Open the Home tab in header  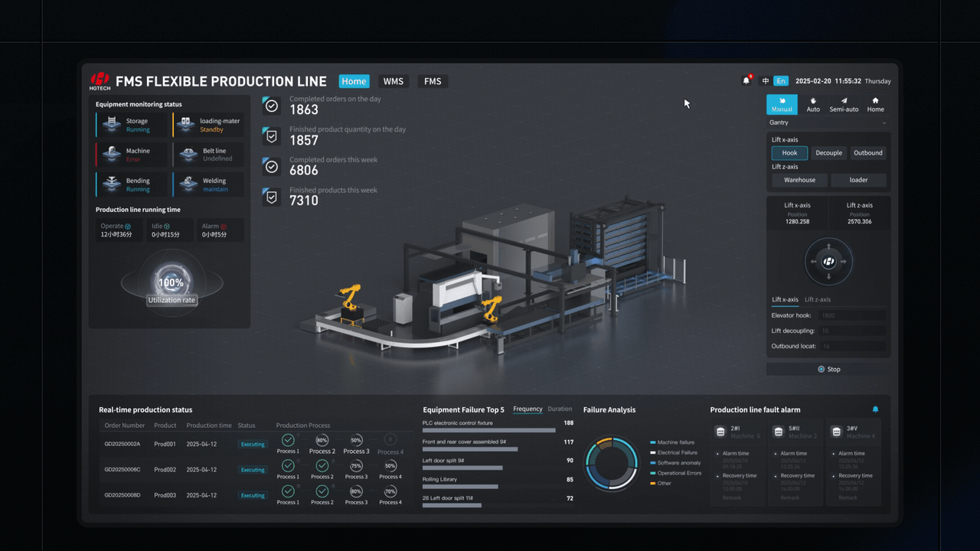coord(354,81)
